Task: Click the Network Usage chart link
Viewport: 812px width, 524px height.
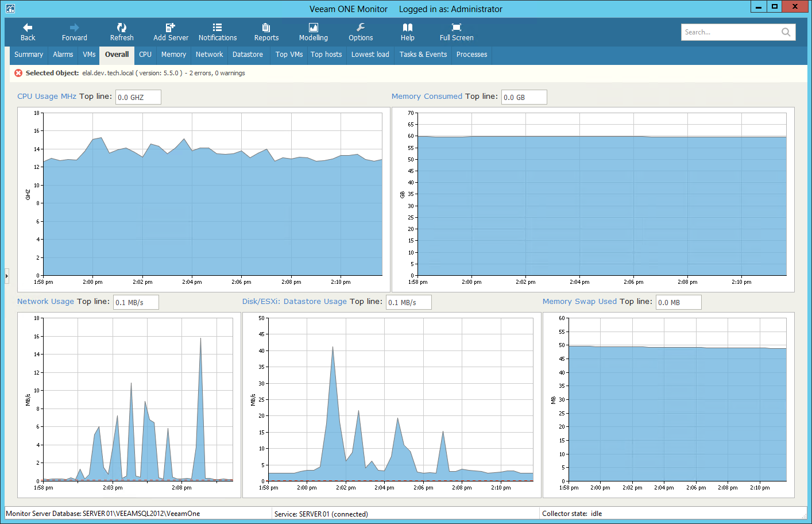Action: (45, 302)
